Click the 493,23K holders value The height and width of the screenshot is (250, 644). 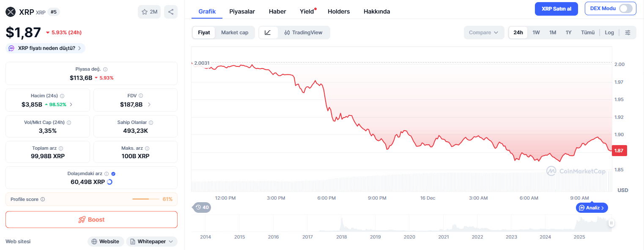tap(135, 131)
